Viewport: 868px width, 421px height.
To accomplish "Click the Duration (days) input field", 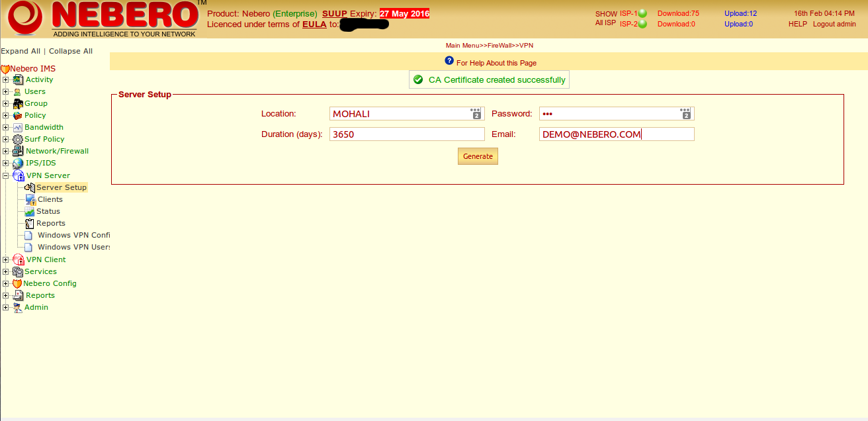I will click(x=407, y=134).
